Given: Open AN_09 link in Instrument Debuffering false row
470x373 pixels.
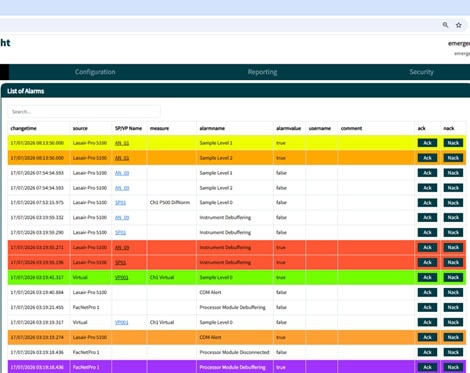Looking at the screenshot, I should tap(122, 218).
